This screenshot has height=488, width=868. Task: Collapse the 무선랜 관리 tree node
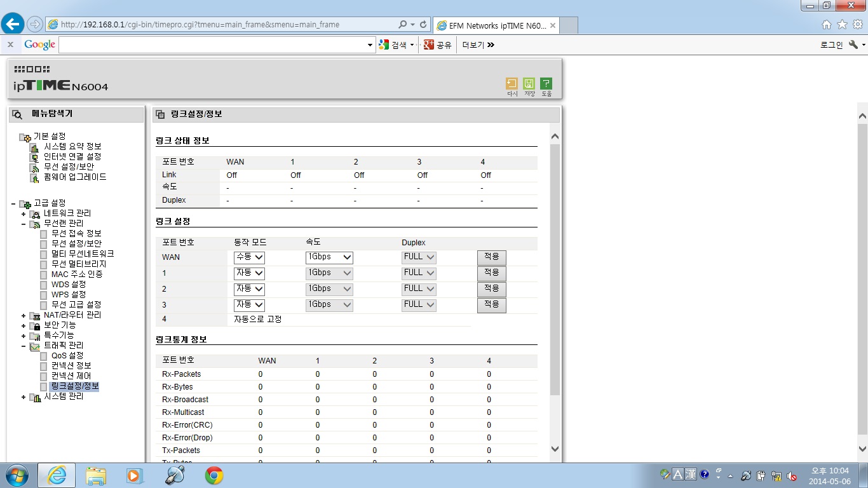coord(24,224)
